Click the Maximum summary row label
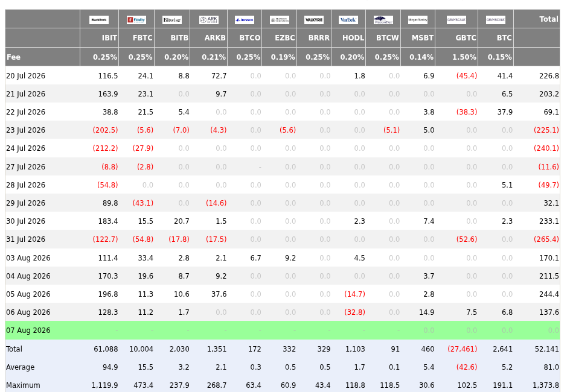Viewport: 570px width, 392px height. [24, 385]
